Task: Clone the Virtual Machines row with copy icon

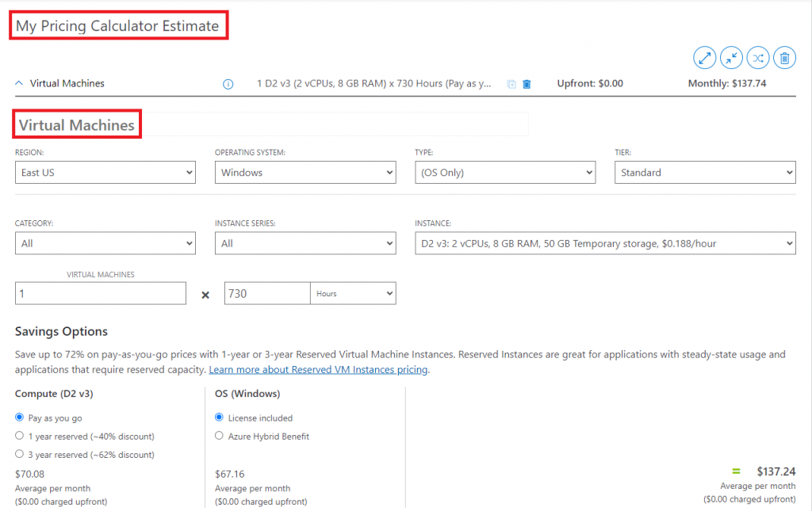Action: (x=511, y=84)
